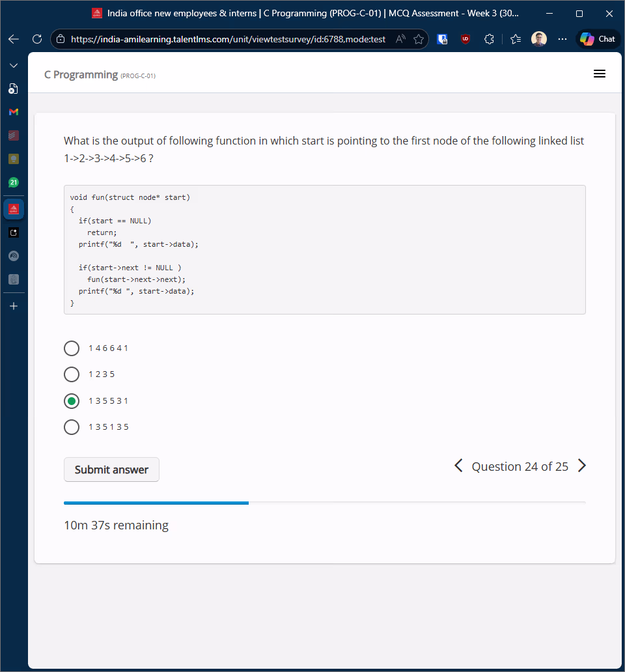Open the hamburger menu in course header

(x=600, y=74)
